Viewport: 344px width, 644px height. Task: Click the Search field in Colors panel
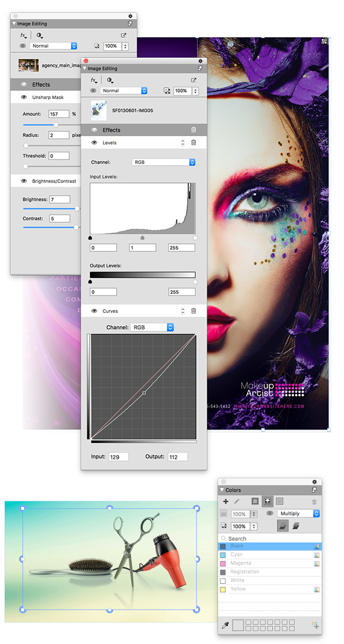[270, 539]
